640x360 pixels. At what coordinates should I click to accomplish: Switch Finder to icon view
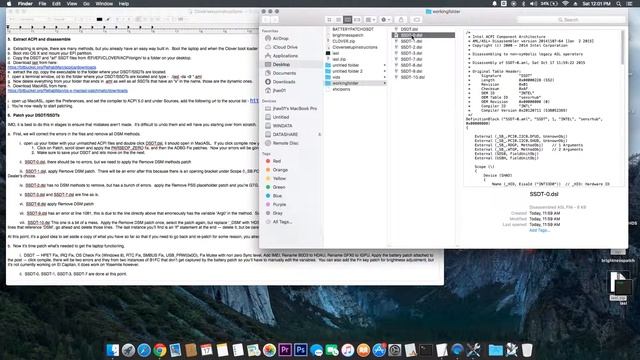(329, 20)
